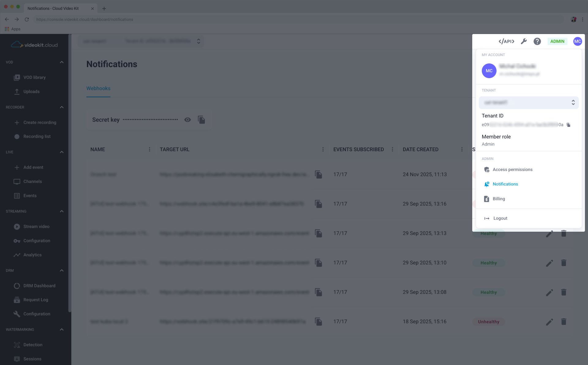Viewport: 588px width, 365px height.
Task: Click the Logout option in the account menu
Action: (500, 218)
